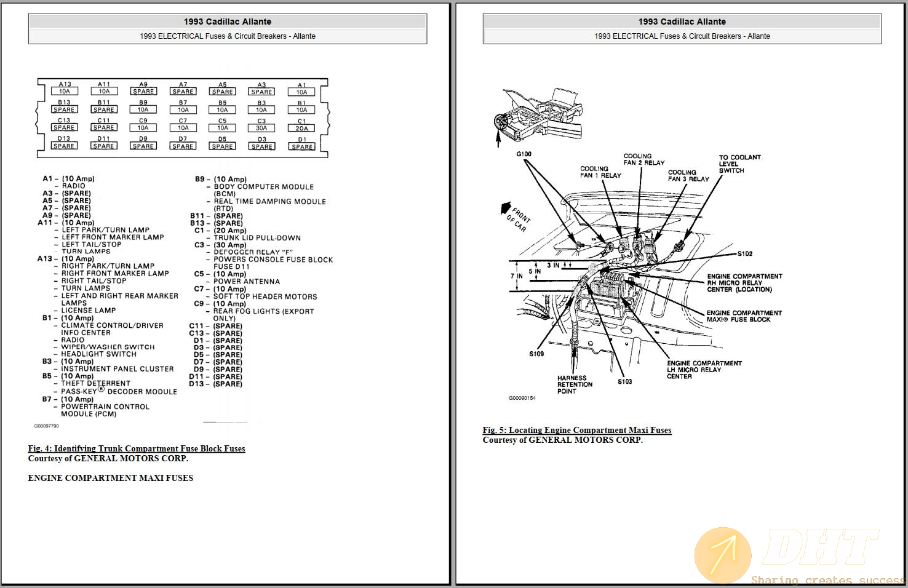Click '1993 Cadillac Allante' title above the fuse block diagram
This screenshot has width=908, height=588.
click(228, 22)
